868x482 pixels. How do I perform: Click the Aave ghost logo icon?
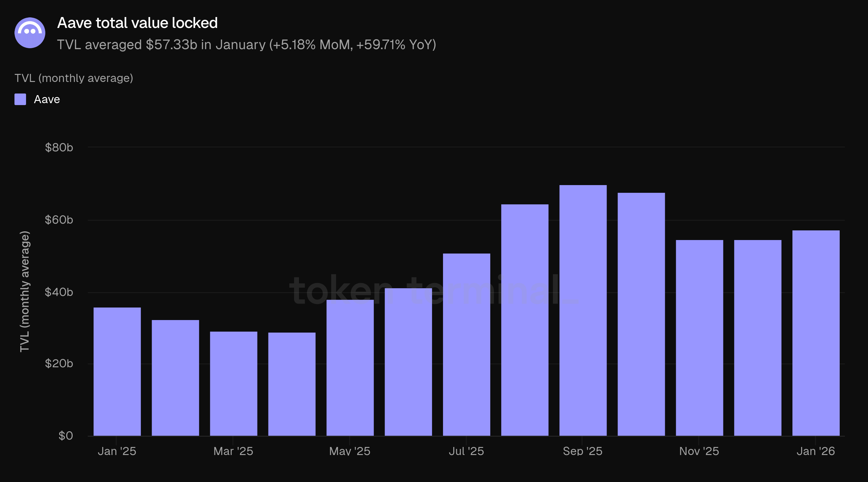30,33
